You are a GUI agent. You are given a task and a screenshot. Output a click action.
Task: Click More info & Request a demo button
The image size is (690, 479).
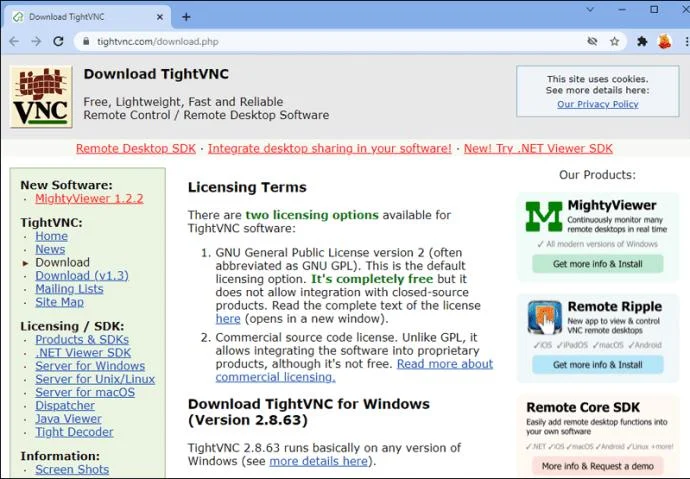[x=598, y=466]
